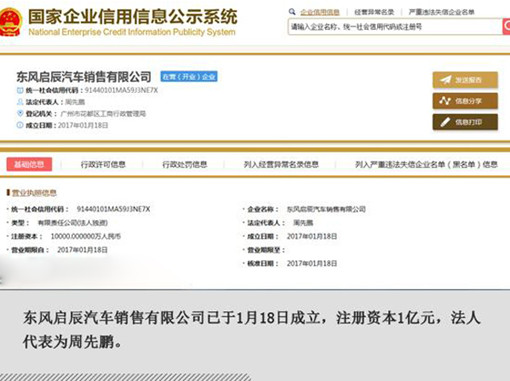Click the search magnifier icon
Image resolution: width=510 pixels, height=381 pixels.
coord(292,12)
